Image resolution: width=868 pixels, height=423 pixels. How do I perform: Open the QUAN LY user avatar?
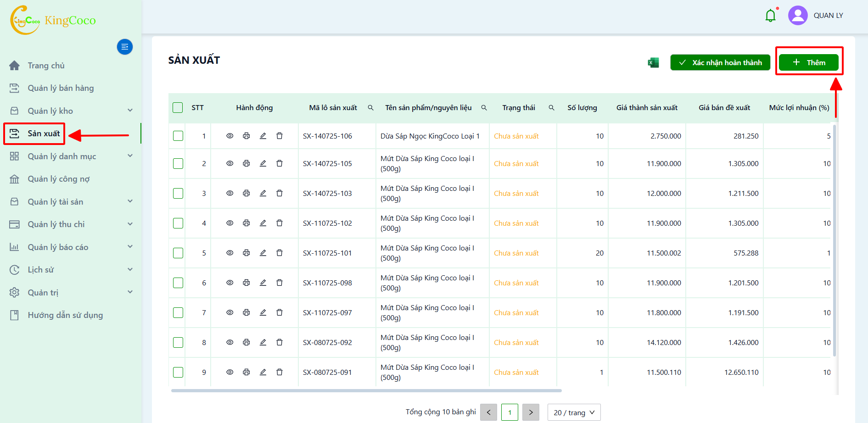pyautogui.click(x=798, y=16)
